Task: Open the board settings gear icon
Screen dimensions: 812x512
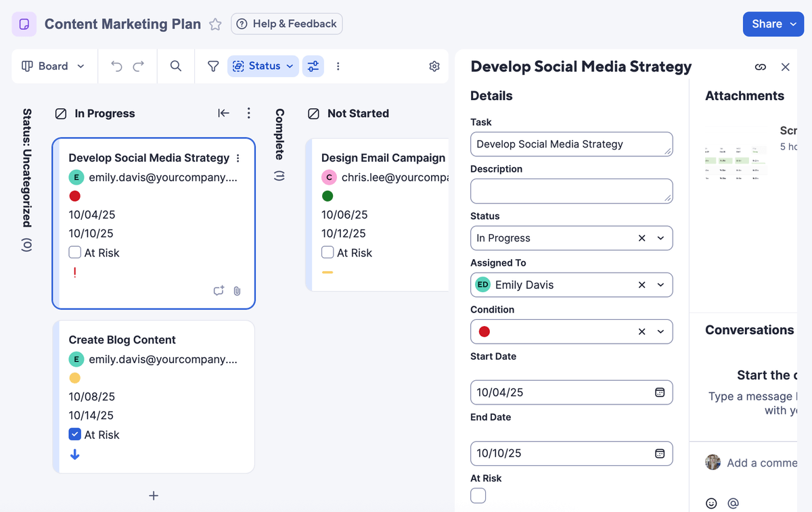Action: [x=434, y=66]
